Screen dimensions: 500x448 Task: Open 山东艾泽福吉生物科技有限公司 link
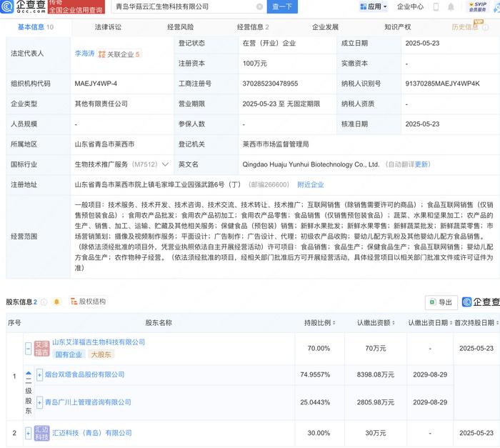click(x=99, y=342)
